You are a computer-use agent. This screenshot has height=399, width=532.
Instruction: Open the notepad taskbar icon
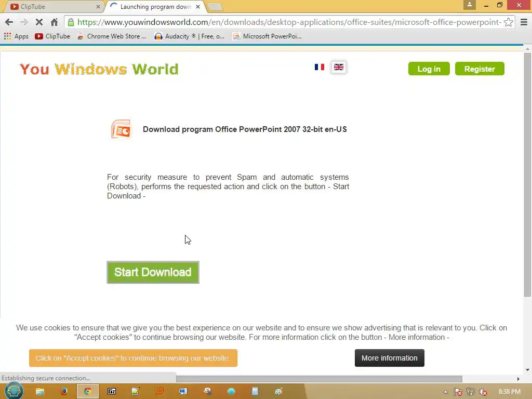pyautogui.click(x=135, y=392)
